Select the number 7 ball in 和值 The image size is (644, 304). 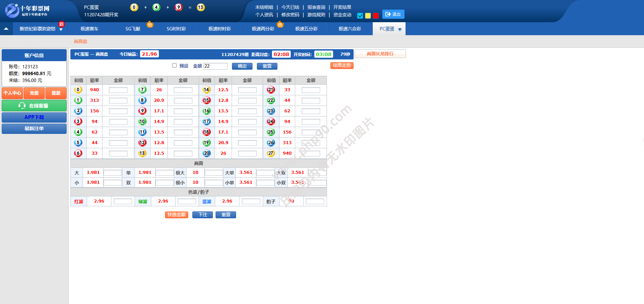(x=142, y=90)
